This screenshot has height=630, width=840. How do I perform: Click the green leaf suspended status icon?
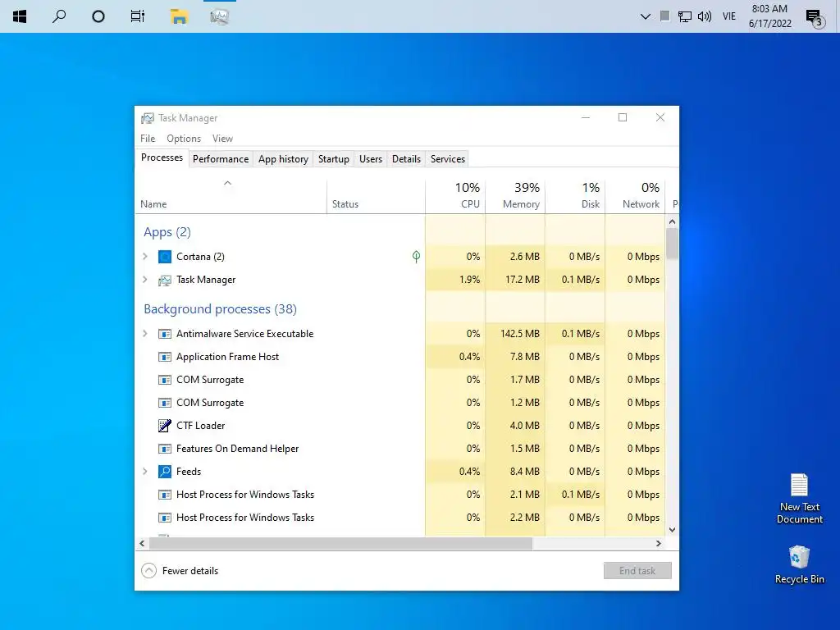click(x=416, y=257)
